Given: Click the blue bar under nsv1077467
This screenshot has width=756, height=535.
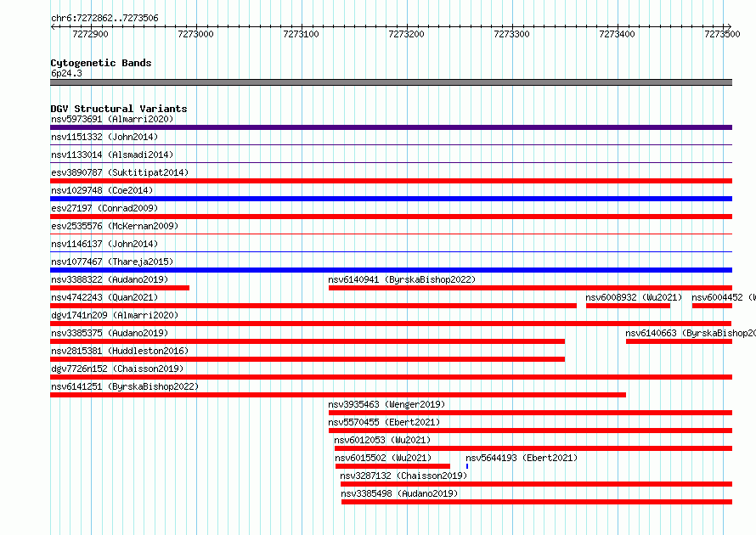Looking at the screenshot, I should (391, 270).
